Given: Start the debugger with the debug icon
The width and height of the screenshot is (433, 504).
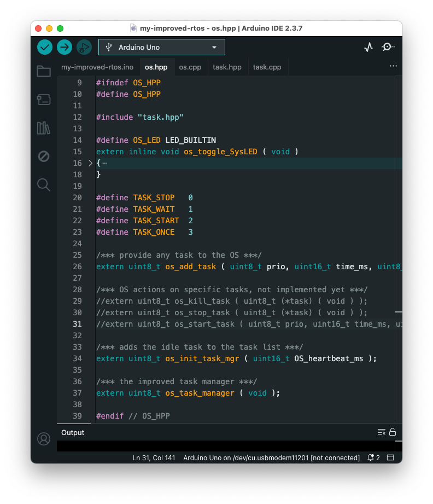Looking at the screenshot, I should pyautogui.click(x=84, y=47).
